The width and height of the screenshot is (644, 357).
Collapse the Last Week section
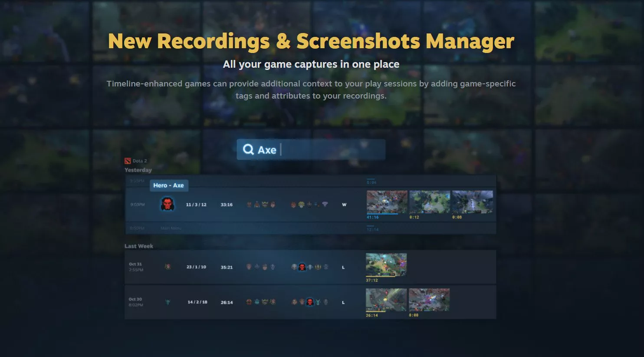pyautogui.click(x=139, y=246)
